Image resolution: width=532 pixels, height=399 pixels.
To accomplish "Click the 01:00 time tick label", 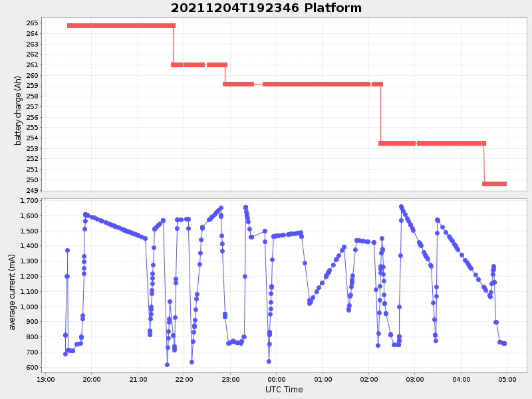I will [x=323, y=379].
